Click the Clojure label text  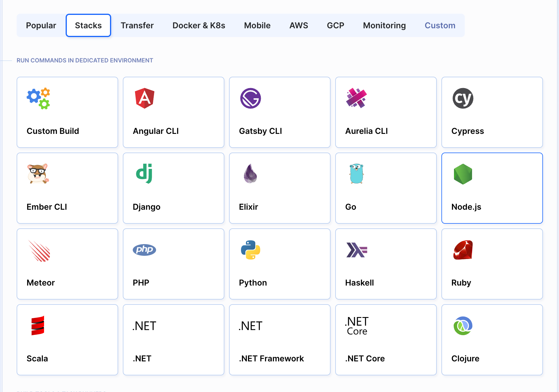pyautogui.click(x=465, y=358)
